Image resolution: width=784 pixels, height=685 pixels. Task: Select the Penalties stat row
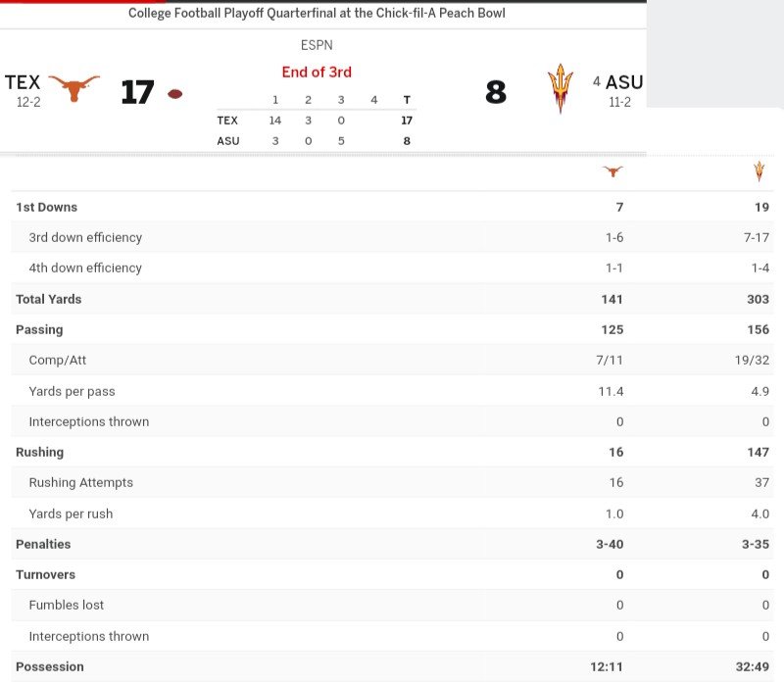pos(392,544)
